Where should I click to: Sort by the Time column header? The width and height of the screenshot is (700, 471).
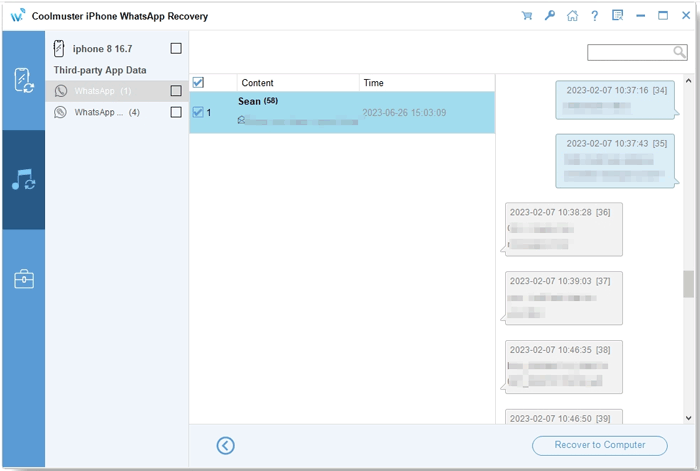[427, 83]
